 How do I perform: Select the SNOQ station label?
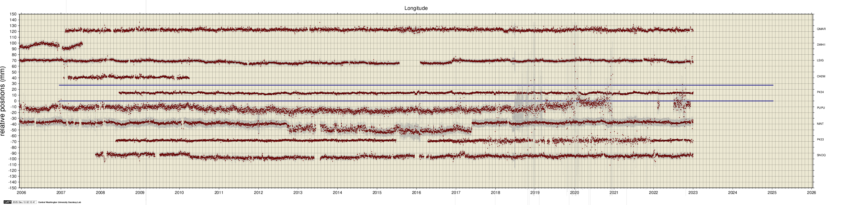click(821, 155)
